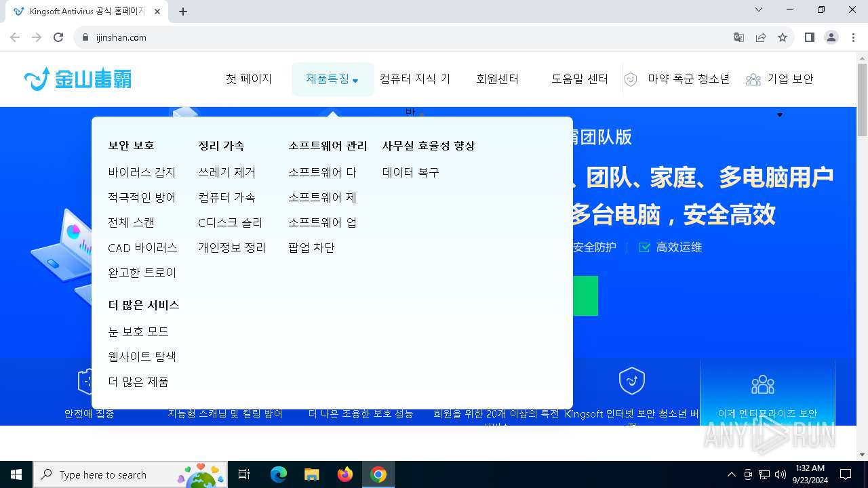
Task: Select 데이터 복구 in the menu
Action: tap(411, 173)
